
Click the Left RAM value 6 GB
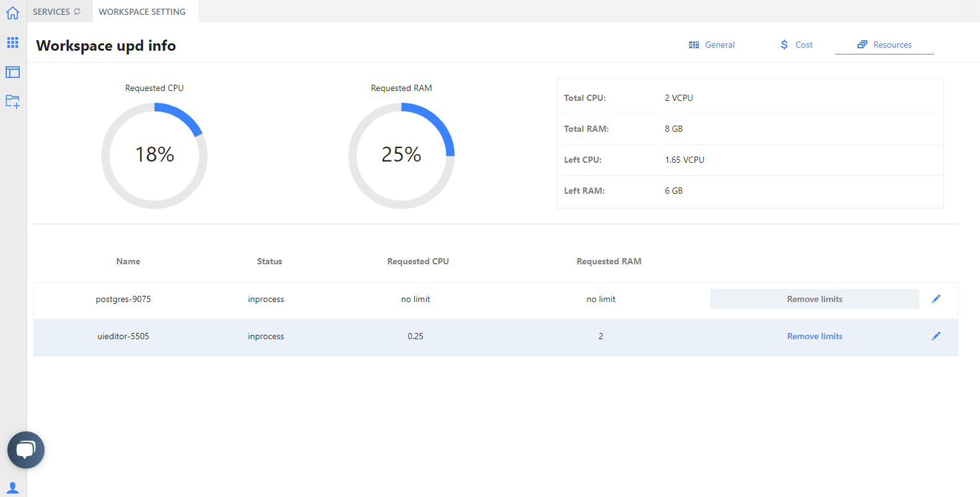tap(674, 191)
